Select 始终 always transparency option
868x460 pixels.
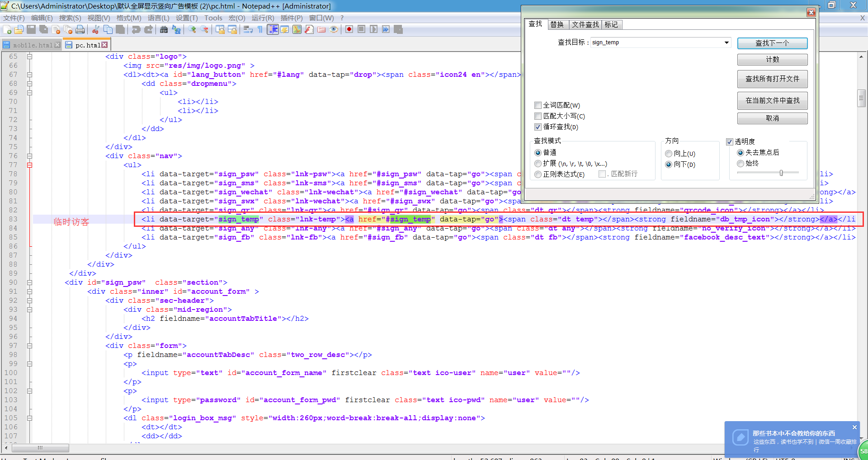tap(741, 164)
